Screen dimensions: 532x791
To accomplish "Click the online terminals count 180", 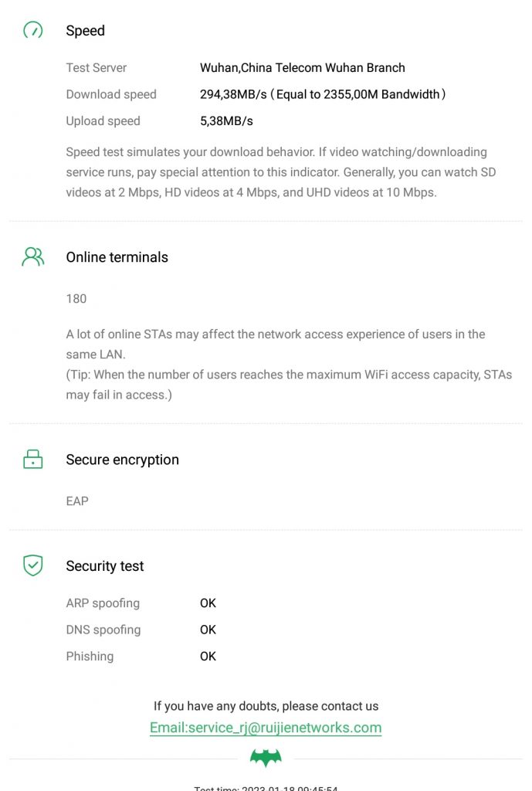I will 76,299.
